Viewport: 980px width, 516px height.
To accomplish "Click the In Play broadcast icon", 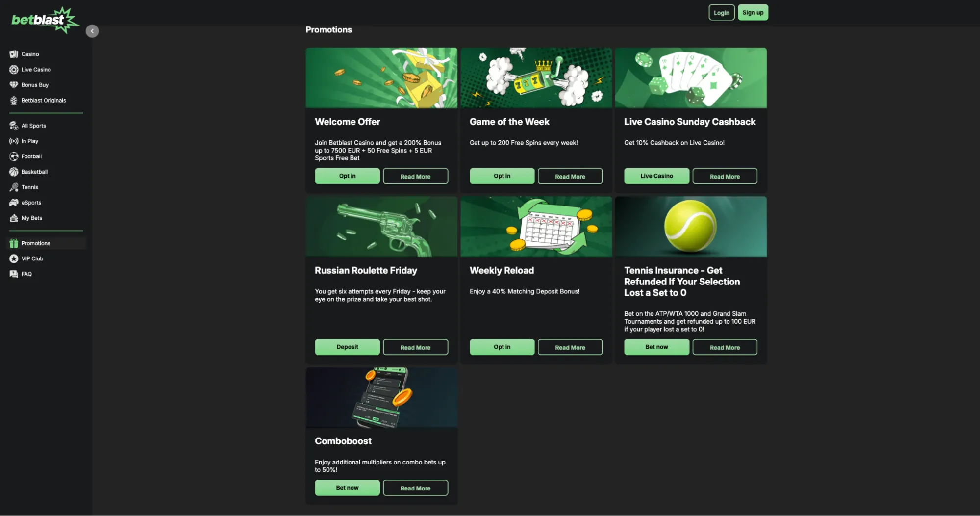I will (14, 141).
